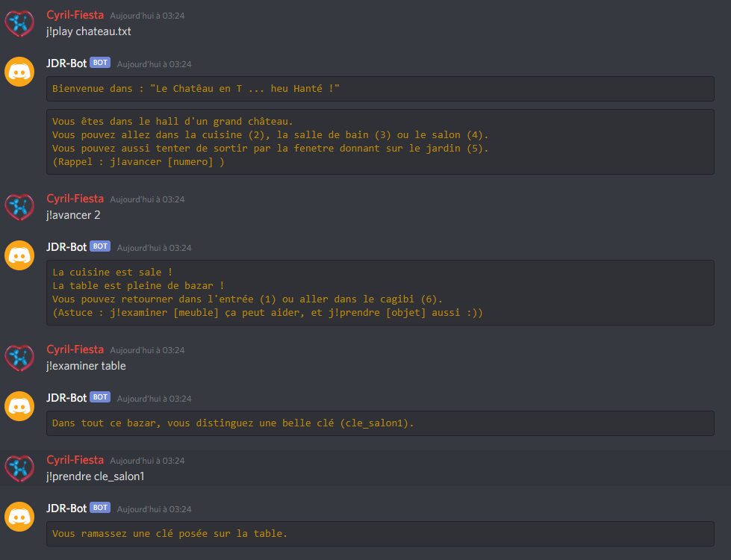Click Cyril-Fiesta avatar beside j!examiner table
This screenshot has width=731, height=560.
(x=19, y=358)
